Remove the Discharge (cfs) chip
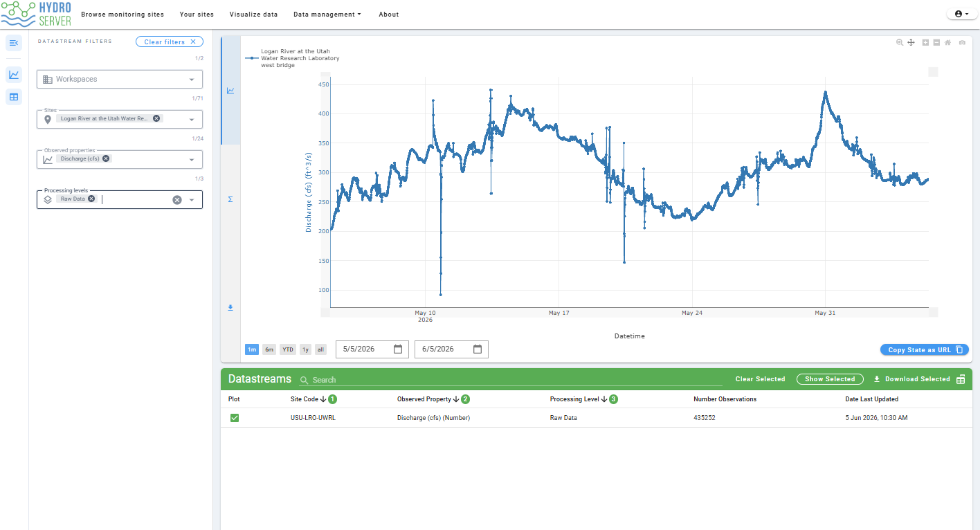 [106, 158]
